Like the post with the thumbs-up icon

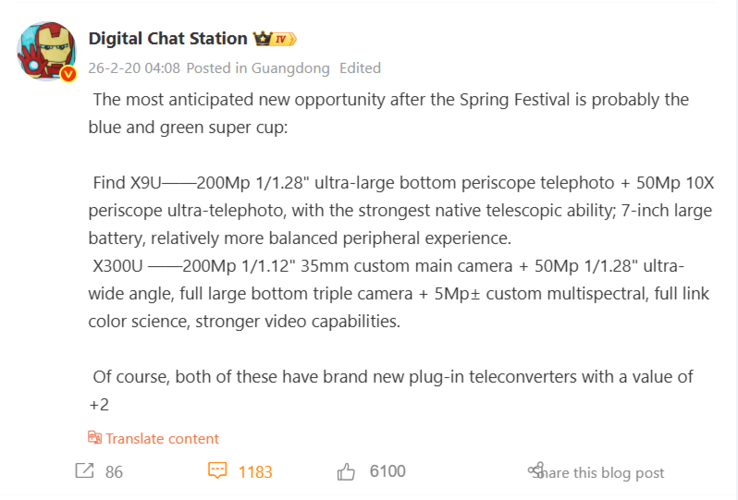[x=347, y=471]
